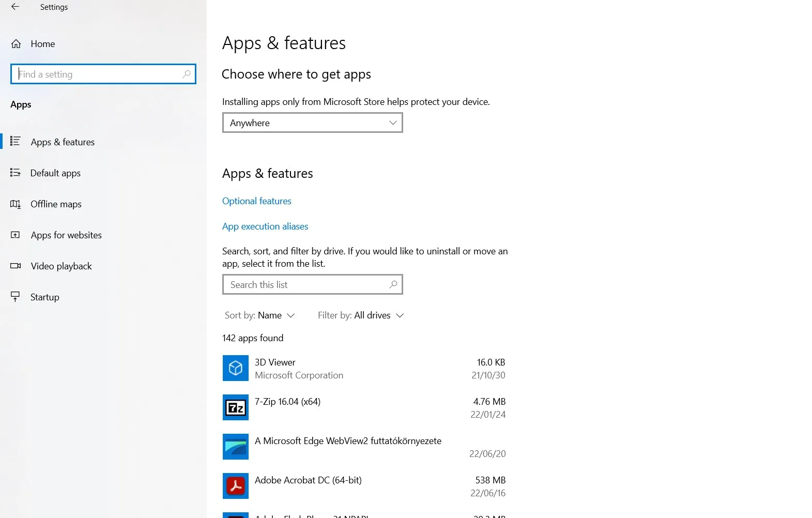Click the 3D Viewer app icon
This screenshot has width=812, height=518.
(x=236, y=368)
